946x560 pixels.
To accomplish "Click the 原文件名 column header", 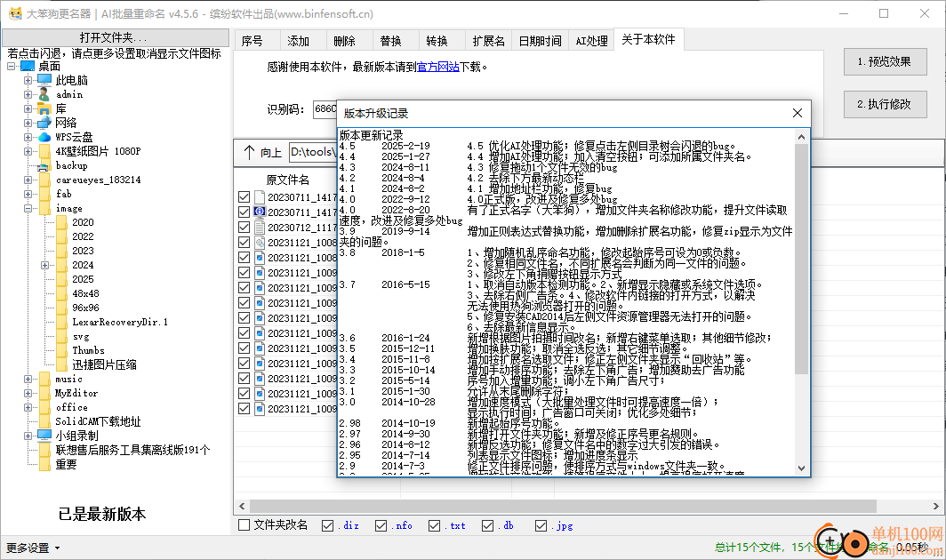I will [x=288, y=180].
